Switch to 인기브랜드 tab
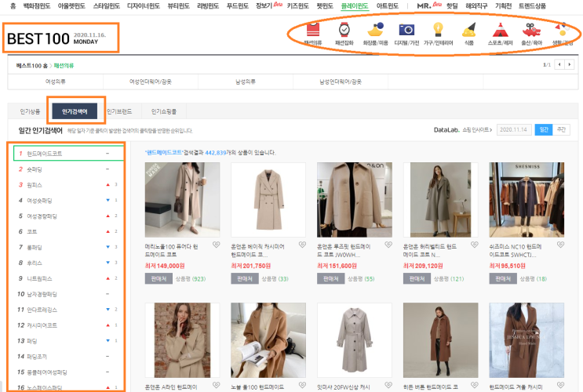The width and height of the screenshot is (583, 392). tap(119, 111)
